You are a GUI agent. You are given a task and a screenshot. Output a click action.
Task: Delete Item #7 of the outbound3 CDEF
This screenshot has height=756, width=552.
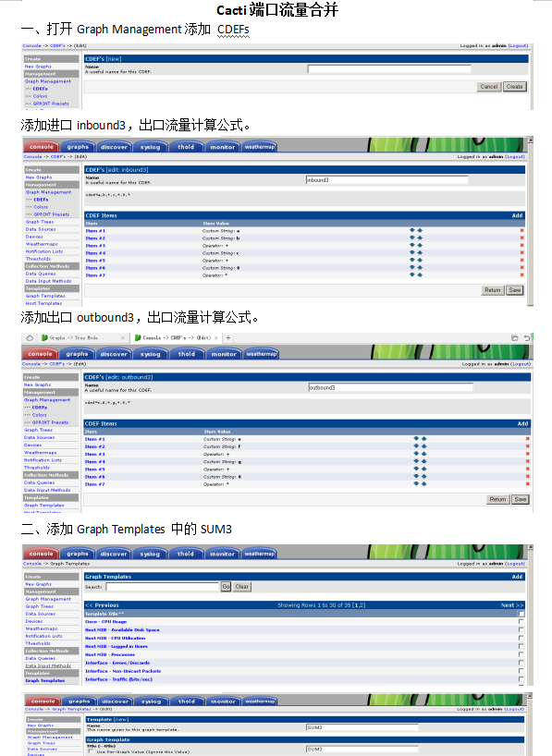pos(527,483)
